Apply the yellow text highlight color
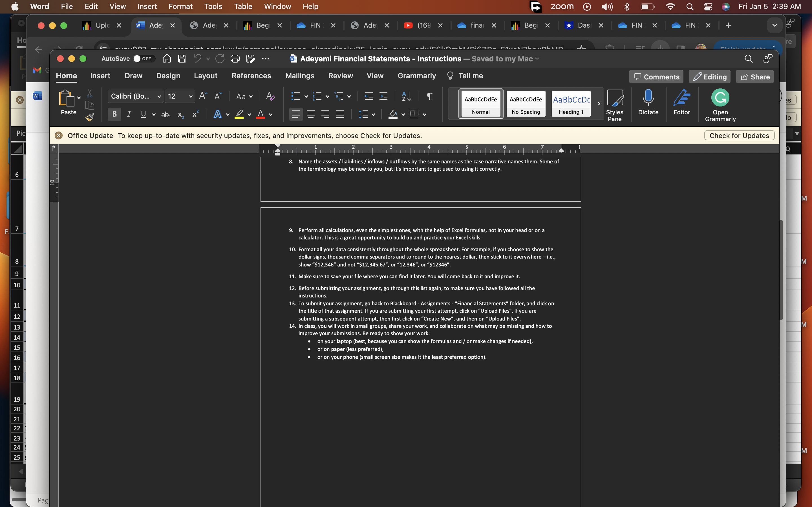Viewport: 812px width, 507px height. pos(239,114)
